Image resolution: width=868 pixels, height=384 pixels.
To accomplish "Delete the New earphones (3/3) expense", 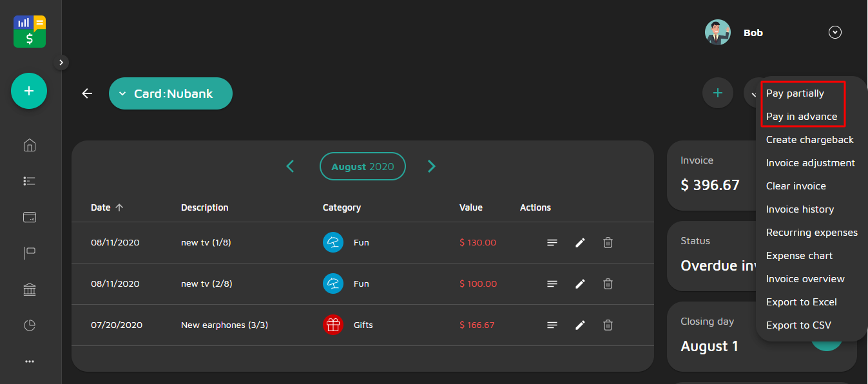I will coord(608,325).
